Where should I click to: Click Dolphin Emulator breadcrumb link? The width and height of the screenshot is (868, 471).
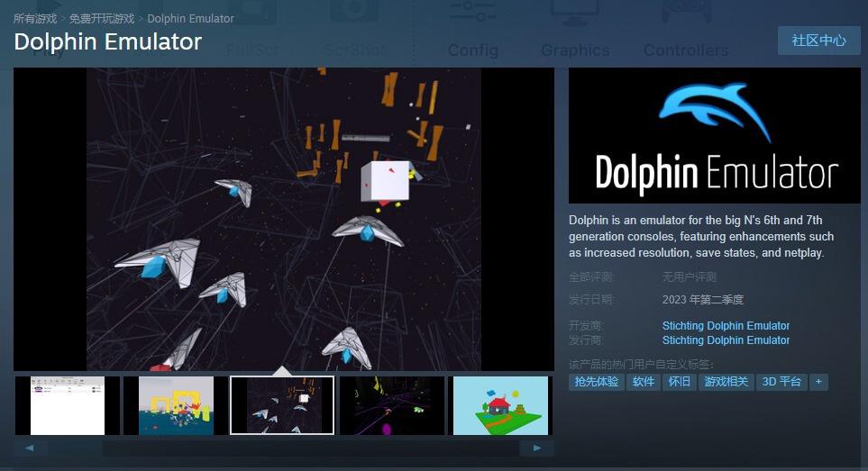190,19
